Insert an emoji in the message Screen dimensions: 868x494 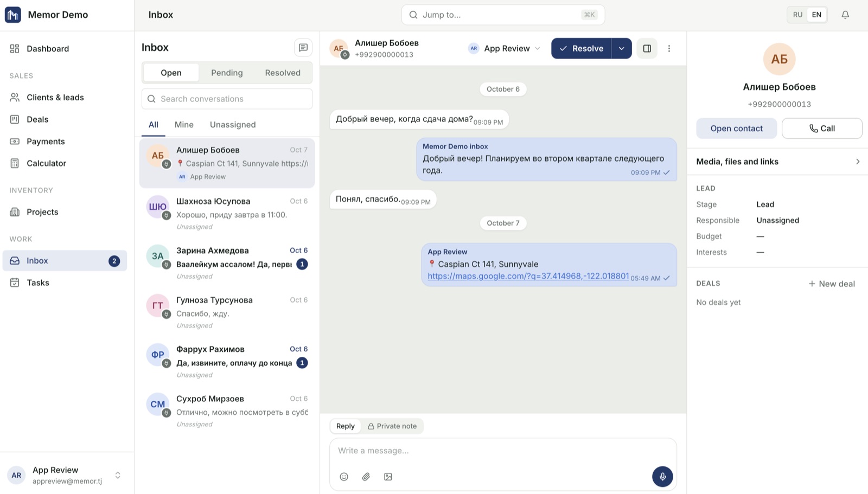click(344, 477)
